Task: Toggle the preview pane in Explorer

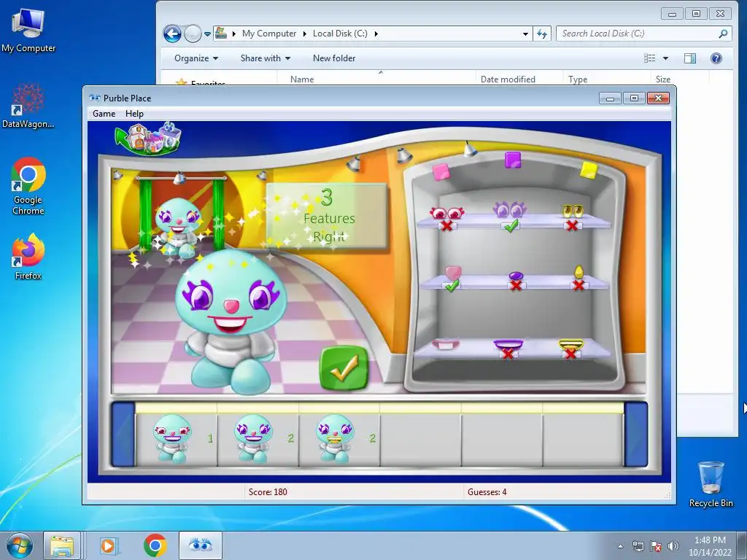Action: point(690,58)
